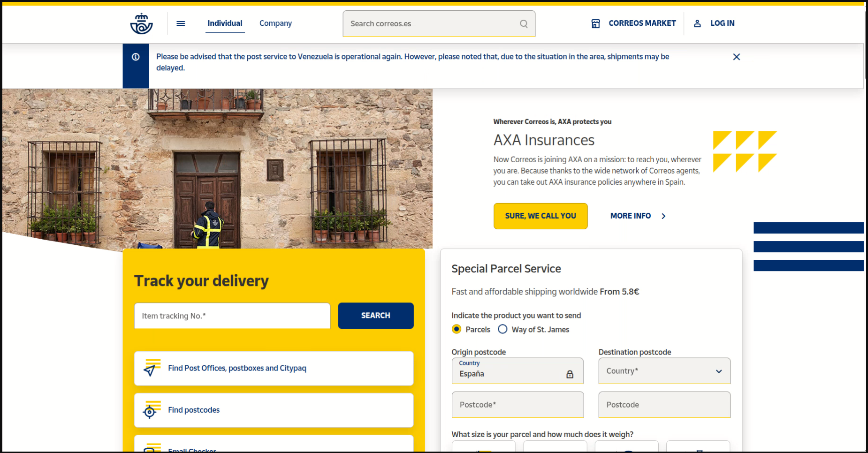The width and height of the screenshot is (868, 453).
Task: Switch to the Individual tab
Action: click(x=225, y=23)
